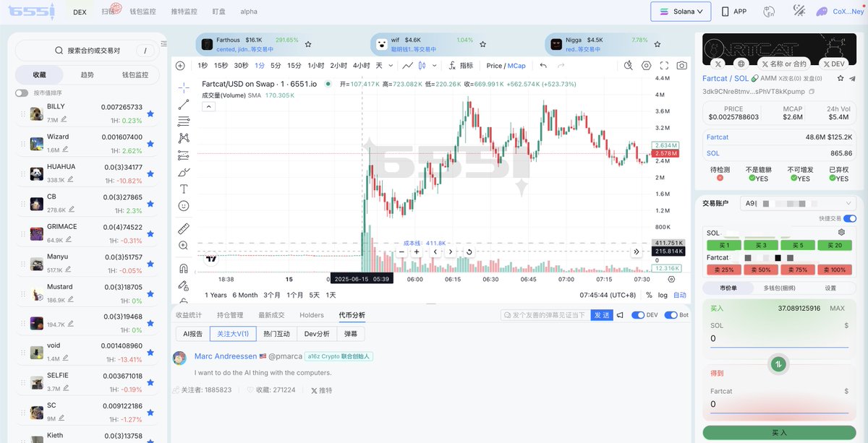Select the XABCD pattern drawing tool
The image size is (868, 443).
coord(184,138)
